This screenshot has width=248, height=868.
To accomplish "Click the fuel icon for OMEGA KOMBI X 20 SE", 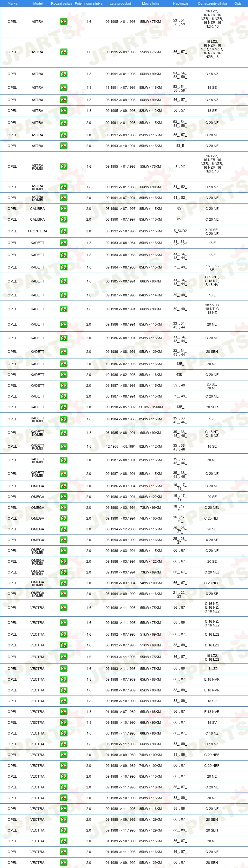I will (x=63, y=594).
